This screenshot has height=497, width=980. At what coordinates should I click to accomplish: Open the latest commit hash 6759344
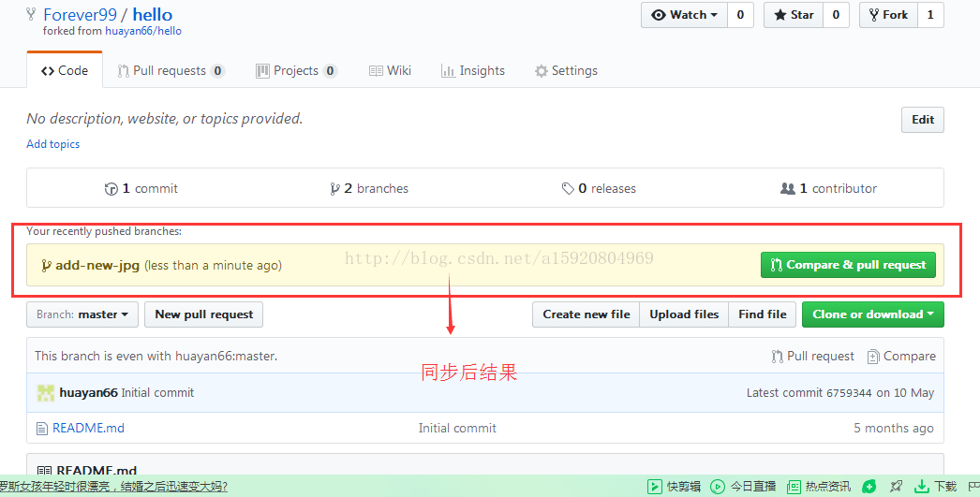(849, 393)
